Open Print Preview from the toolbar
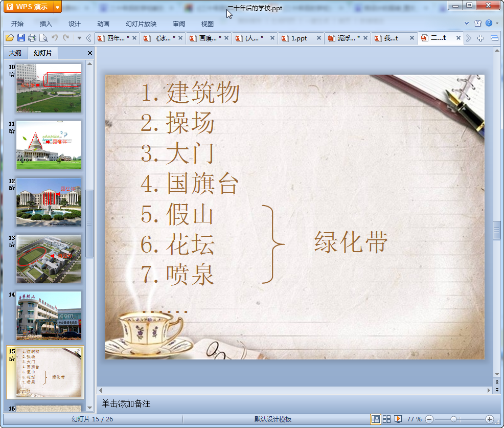The height and width of the screenshot is (428, 504). click(43, 38)
